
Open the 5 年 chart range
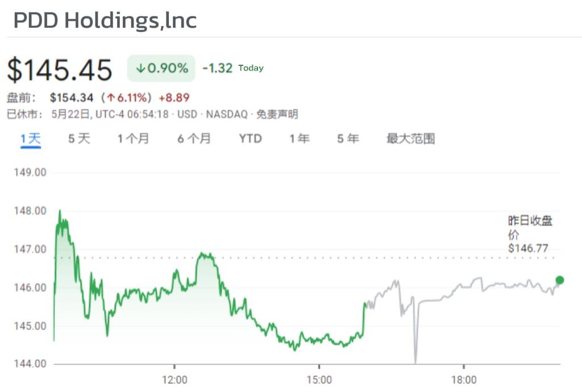(x=348, y=139)
